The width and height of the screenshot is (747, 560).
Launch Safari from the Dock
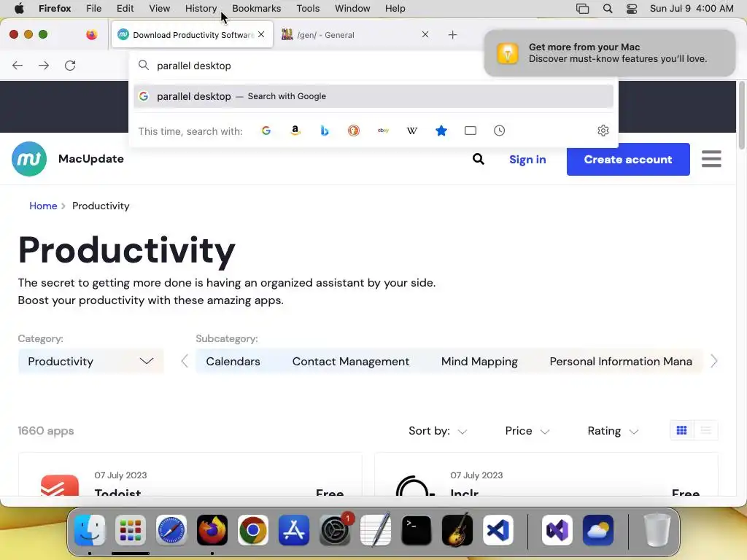[x=171, y=530]
